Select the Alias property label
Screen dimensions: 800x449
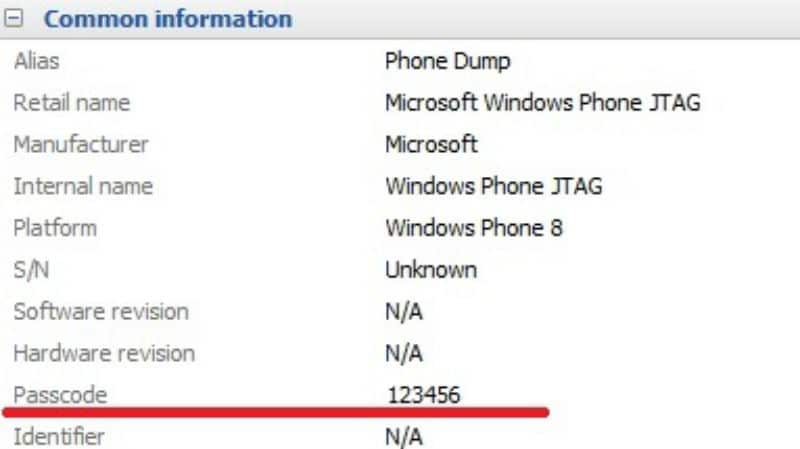[x=36, y=61]
